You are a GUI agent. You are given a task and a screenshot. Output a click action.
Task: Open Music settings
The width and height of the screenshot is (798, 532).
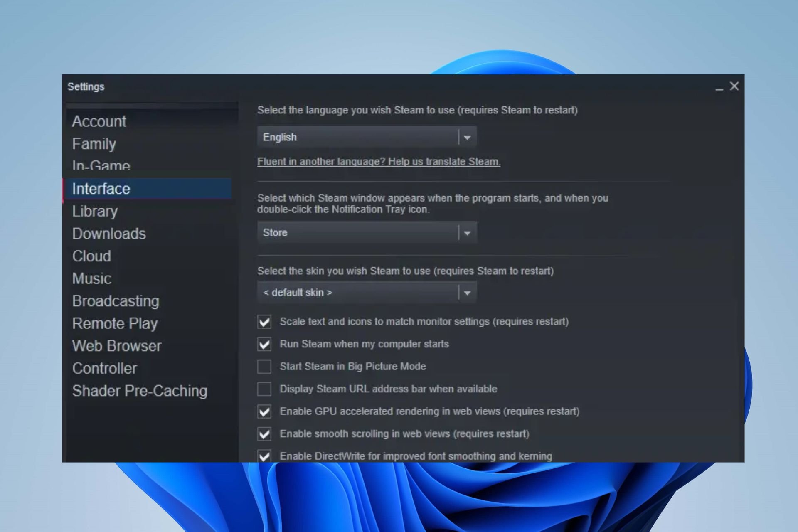tap(92, 278)
